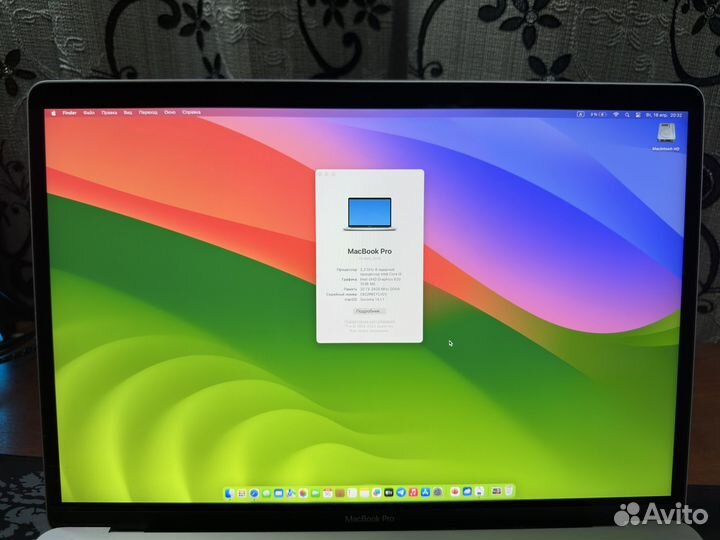Click the MacBook Pro title text
This screenshot has width=720, height=540.
[x=370, y=251]
